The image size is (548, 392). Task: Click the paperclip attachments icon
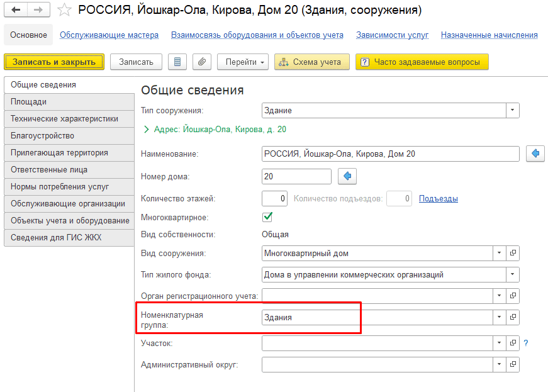pyautogui.click(x=202, y=62)
